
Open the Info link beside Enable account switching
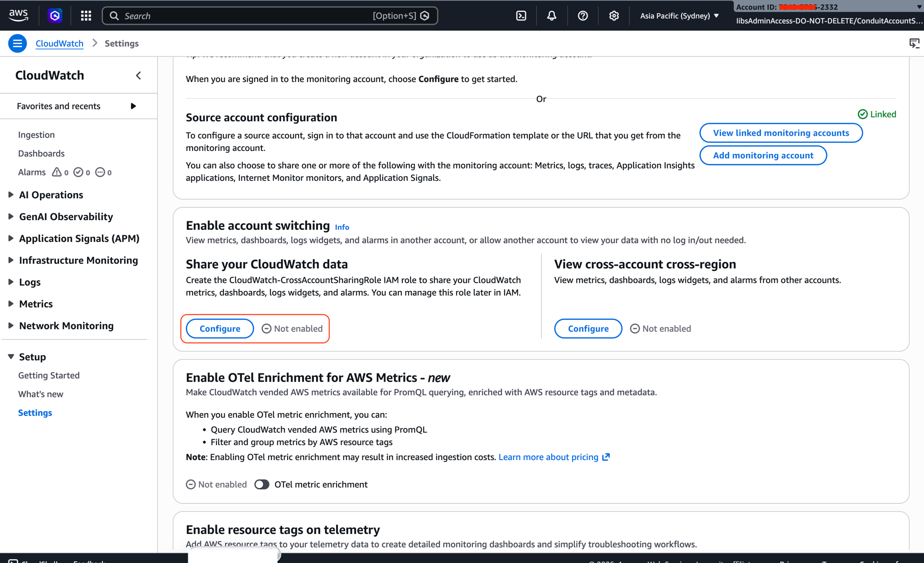(x=342, y=227)
